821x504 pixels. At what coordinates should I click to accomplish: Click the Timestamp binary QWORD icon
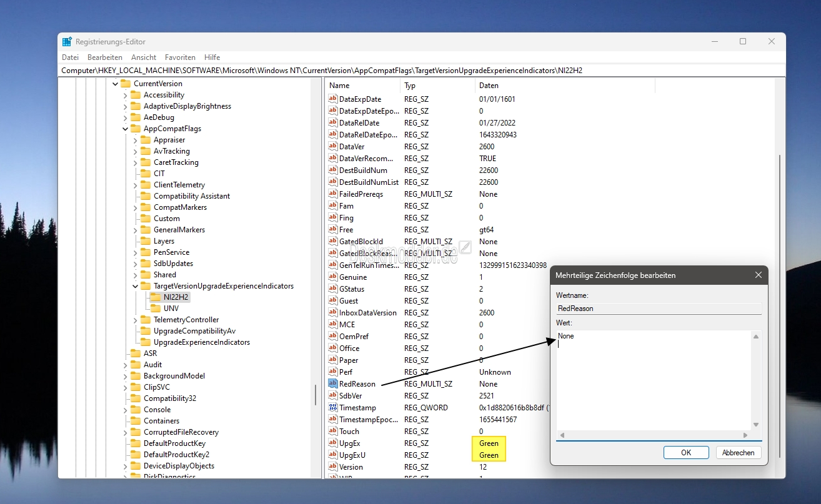coord(332,407)
